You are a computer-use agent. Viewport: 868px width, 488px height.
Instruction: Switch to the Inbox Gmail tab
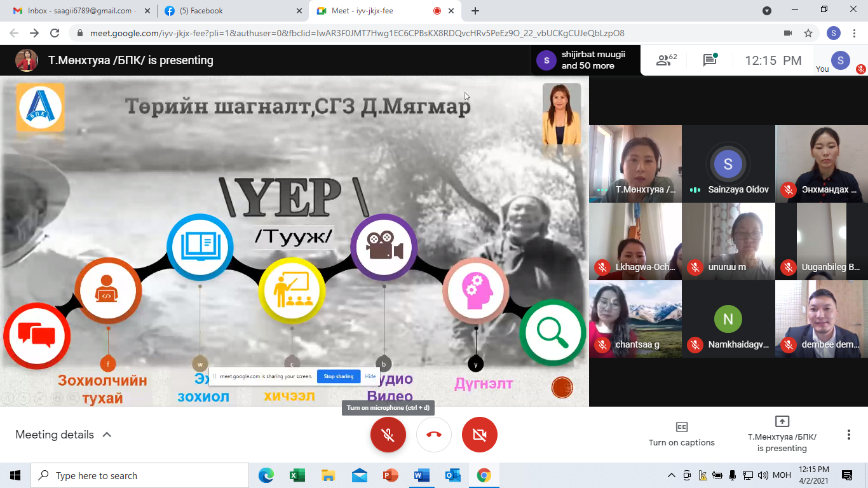click(x=80, y=11)
